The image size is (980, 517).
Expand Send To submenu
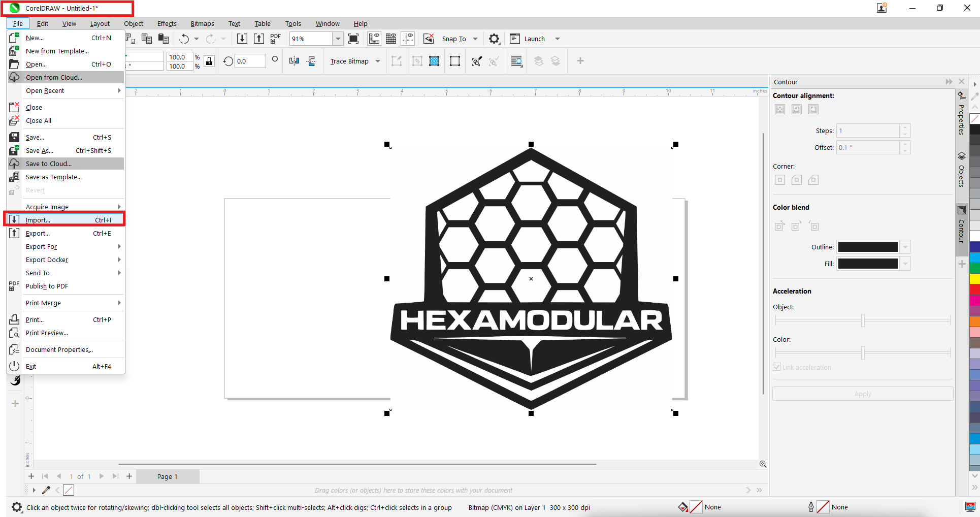66,273
